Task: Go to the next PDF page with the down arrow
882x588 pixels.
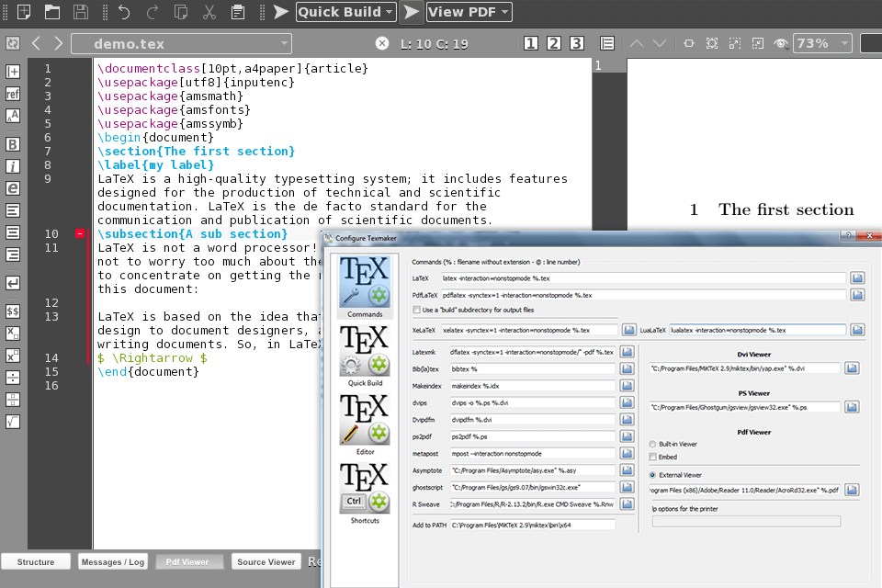Action: [660, 43]
